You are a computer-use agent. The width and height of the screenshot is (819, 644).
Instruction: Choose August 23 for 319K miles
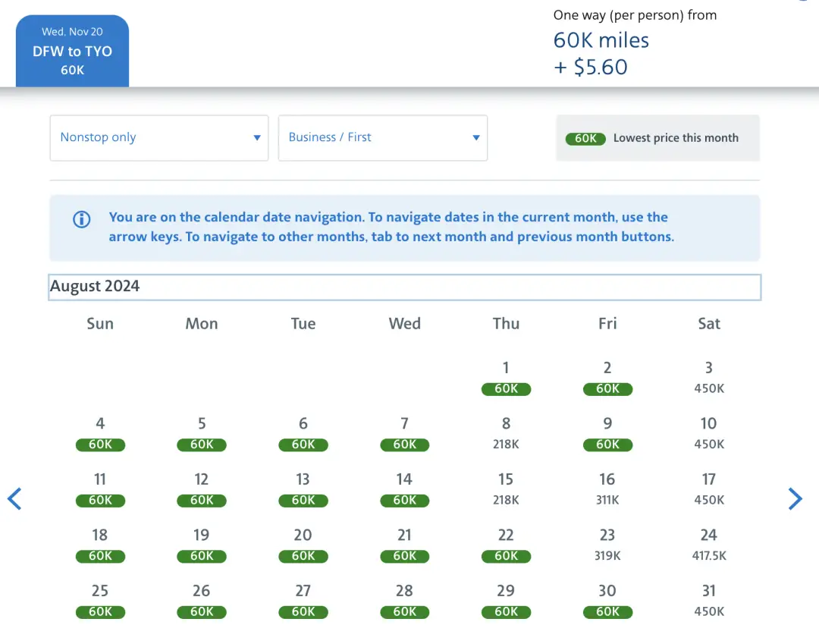(607, 545)
